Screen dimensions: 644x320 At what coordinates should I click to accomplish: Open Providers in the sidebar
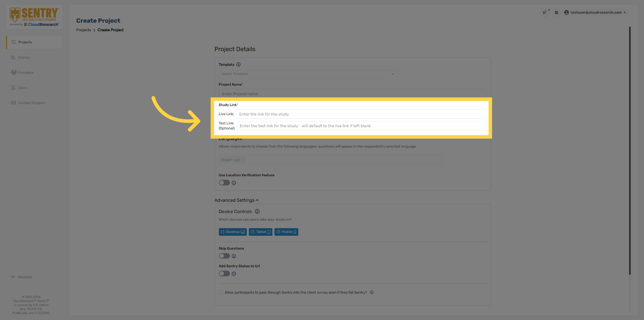pos(25,73)
